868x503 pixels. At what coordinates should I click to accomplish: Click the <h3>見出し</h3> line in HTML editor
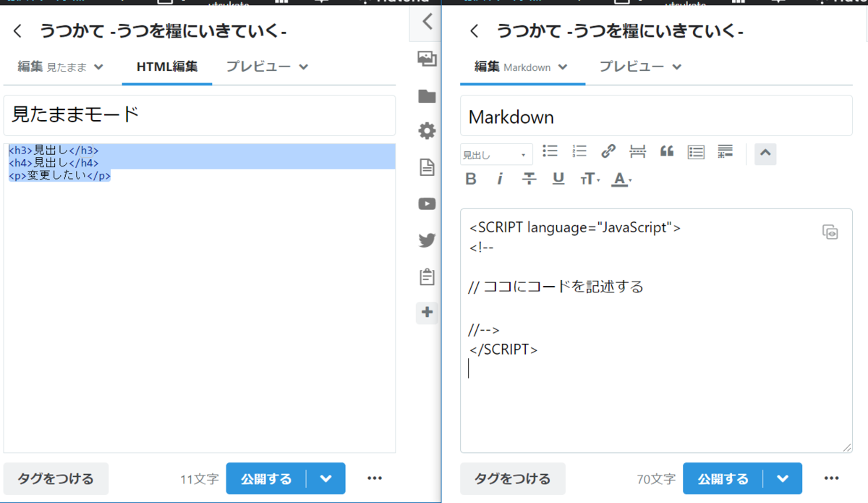54,151
